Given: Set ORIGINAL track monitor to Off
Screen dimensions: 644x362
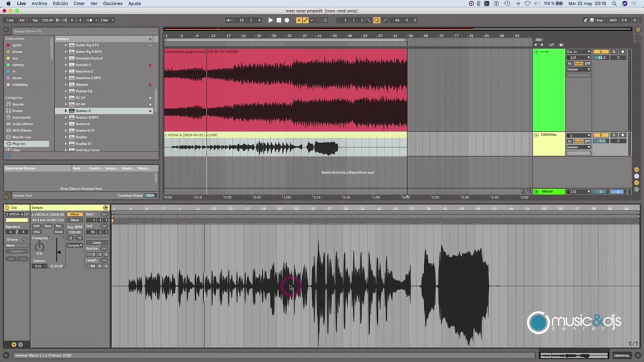Looking at the screenshot, I should click(588, 141).
